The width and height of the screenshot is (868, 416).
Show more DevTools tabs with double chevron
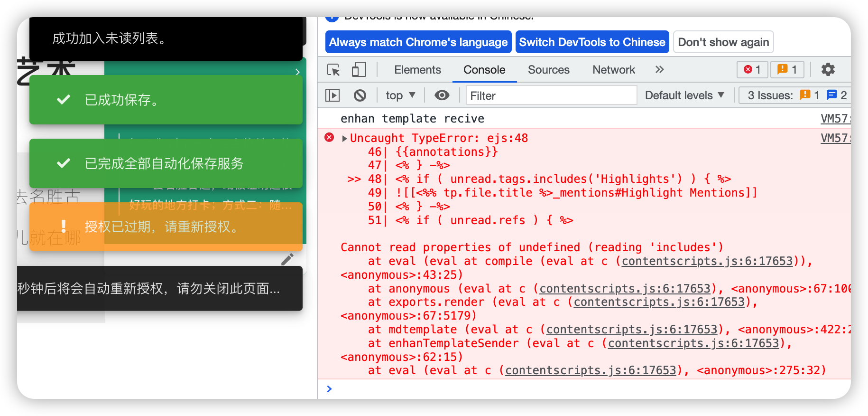659,69
